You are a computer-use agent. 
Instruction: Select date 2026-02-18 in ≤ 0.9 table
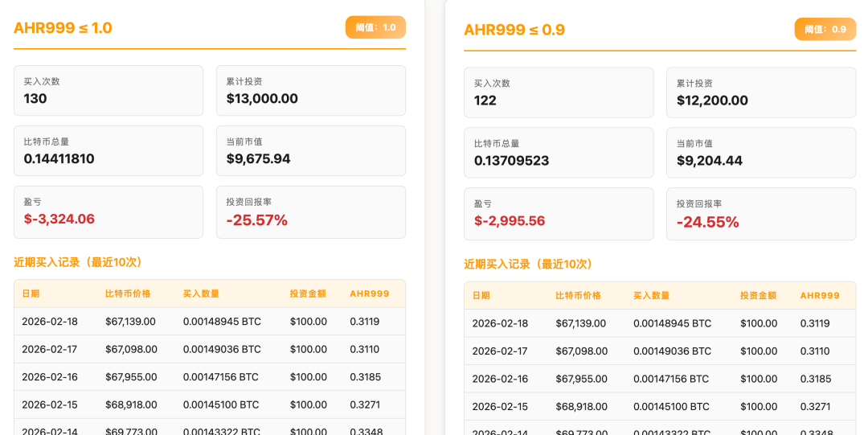[501, 323]
